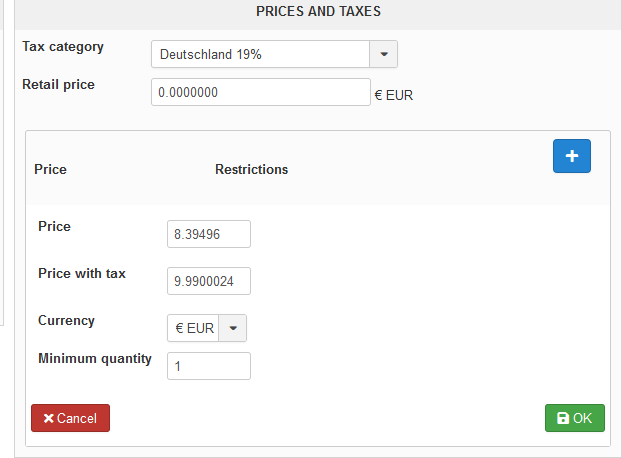Confirm with the green OK button
Viewport: 622px width, 458px height.
click(575, 418)
